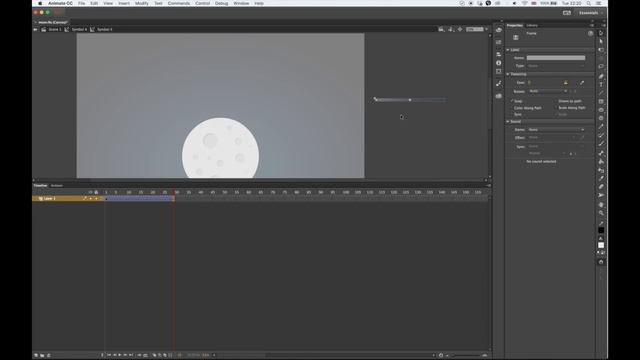640x360 pixels.
Task: Select the Lasso tool
Action: [x=601, y=66]
